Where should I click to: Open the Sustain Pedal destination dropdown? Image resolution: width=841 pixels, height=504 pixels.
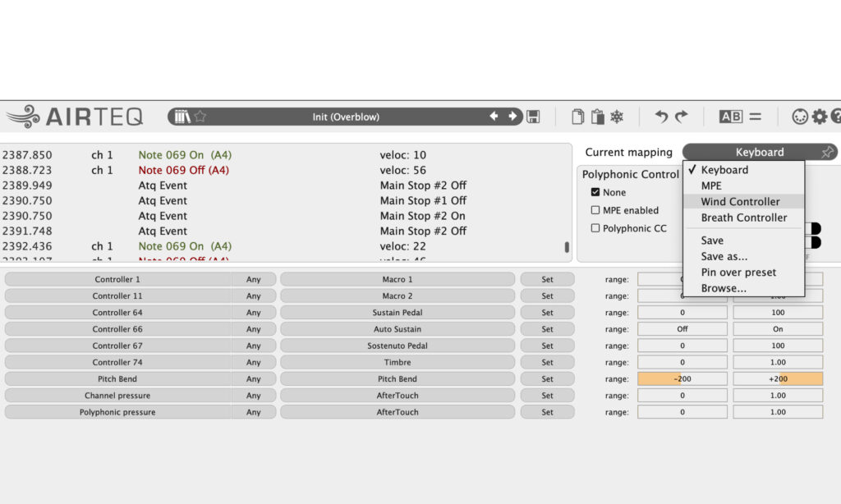pos(398,313)
